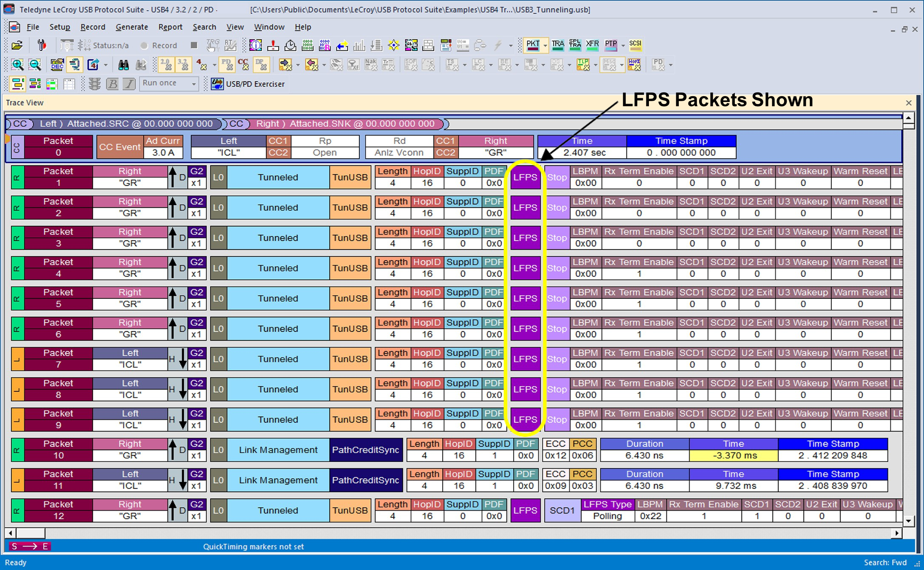Toggle the PKT packet level display
This screenshot has height=570, width=924.
533,45
